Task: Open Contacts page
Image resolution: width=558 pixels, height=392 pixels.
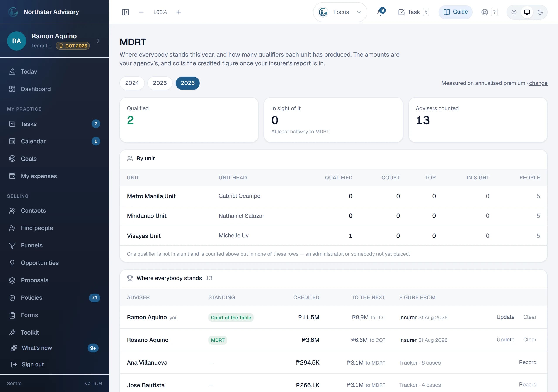Action: [x=54, y=211]
